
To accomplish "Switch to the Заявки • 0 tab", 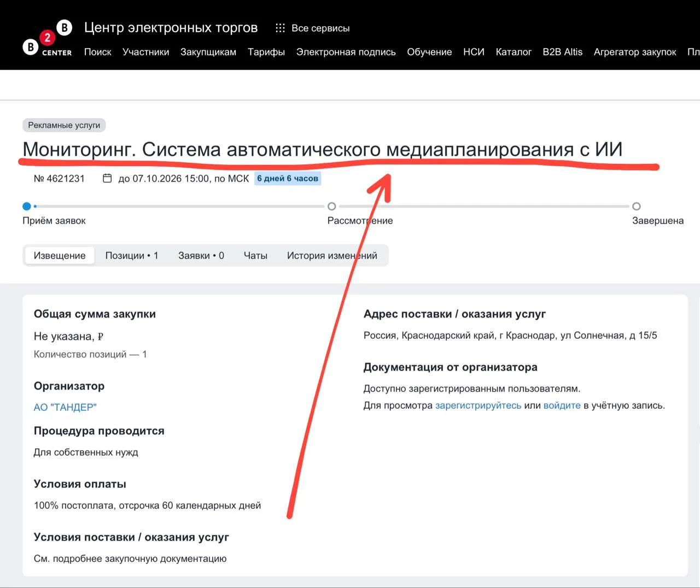I will pyautogui.click(x=201, y=255).
